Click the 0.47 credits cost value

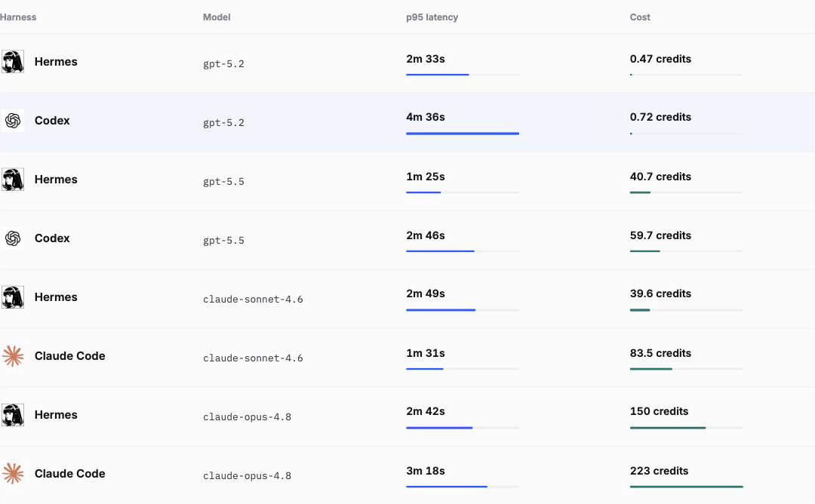(660, 59)
